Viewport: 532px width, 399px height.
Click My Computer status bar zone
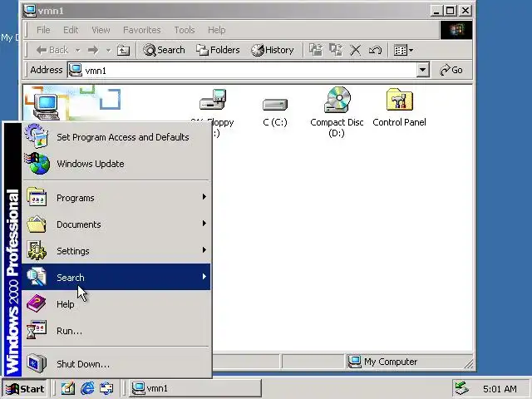click(x=409, y=362)
